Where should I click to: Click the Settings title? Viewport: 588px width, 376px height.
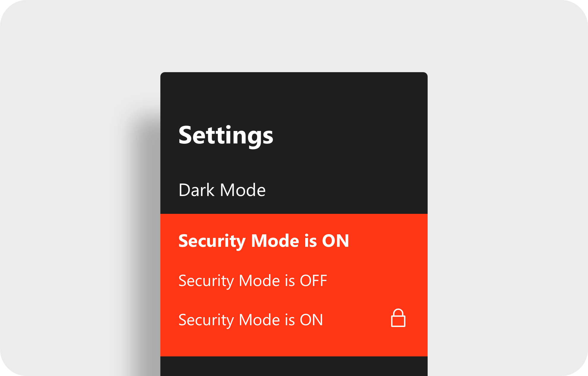tap(226, 135)
